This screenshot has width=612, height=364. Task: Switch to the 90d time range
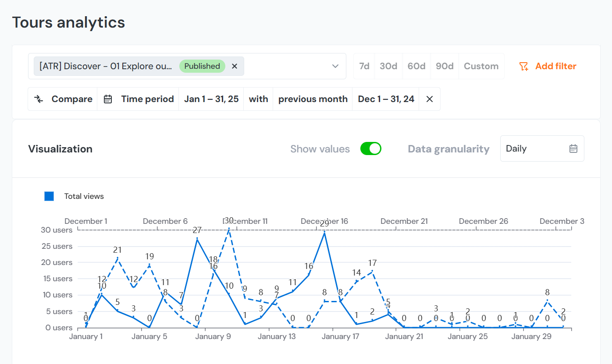point(445,66)
